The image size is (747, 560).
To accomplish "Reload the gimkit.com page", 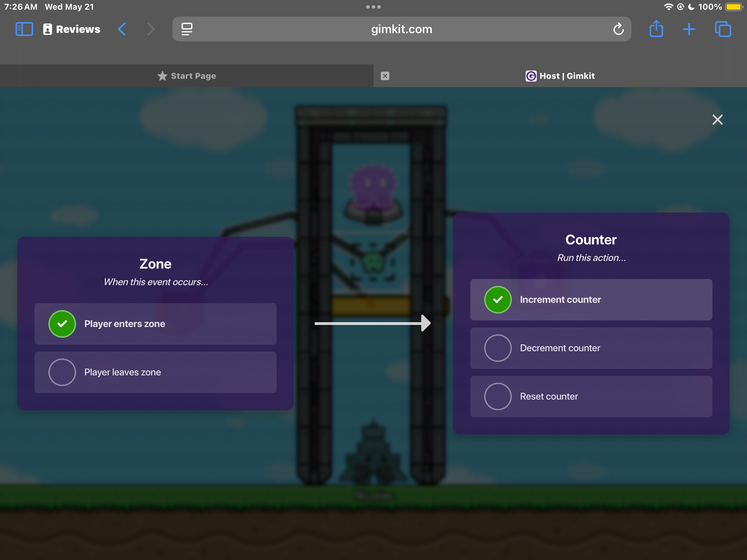I will [x=618, y=29].
